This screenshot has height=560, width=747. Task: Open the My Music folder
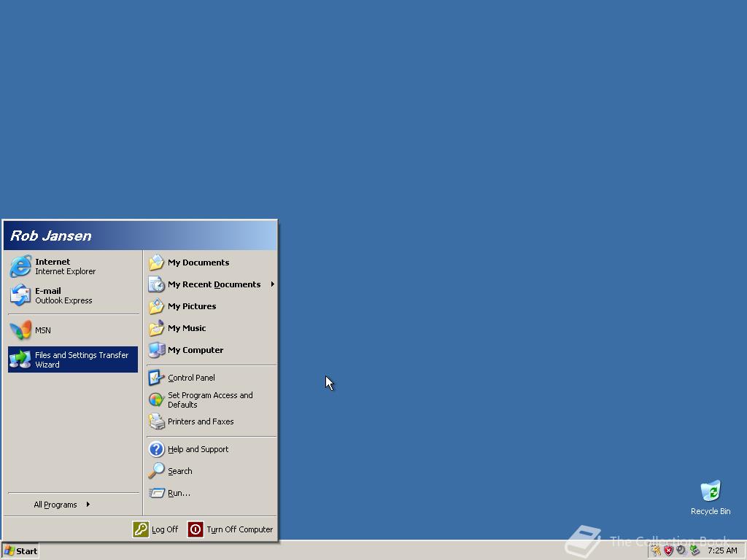click(212, 328)
